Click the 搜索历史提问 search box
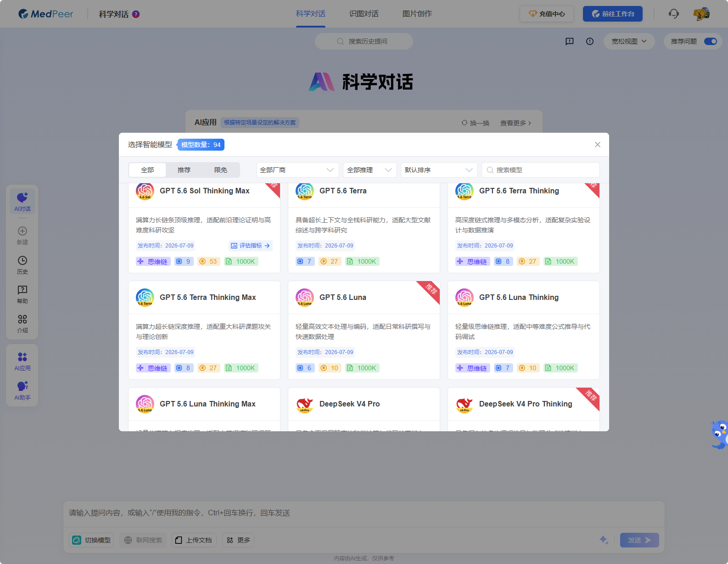The image size is (728, 564). click(364, 41)
